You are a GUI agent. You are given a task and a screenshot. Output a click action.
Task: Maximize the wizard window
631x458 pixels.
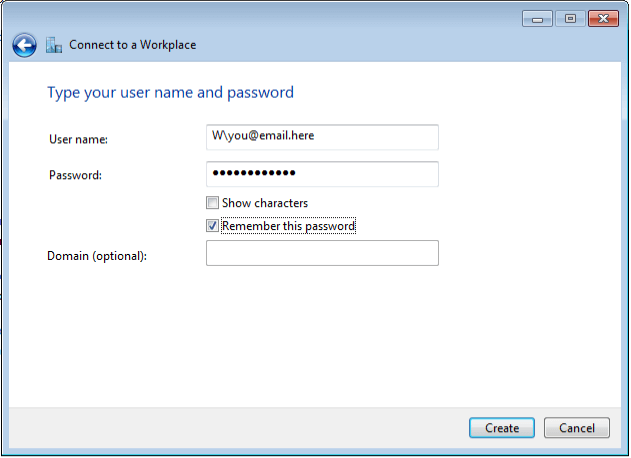point(570,19)
